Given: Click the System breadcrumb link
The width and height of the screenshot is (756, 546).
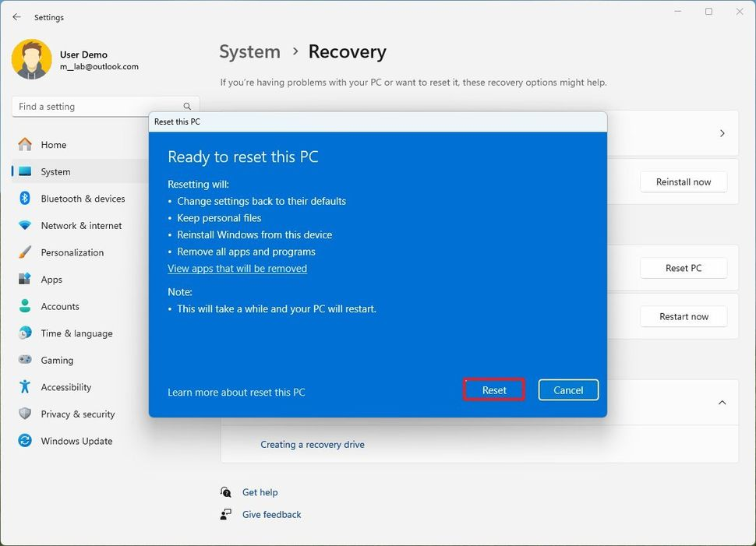Looking at the screenshot, I should point(249,52).
